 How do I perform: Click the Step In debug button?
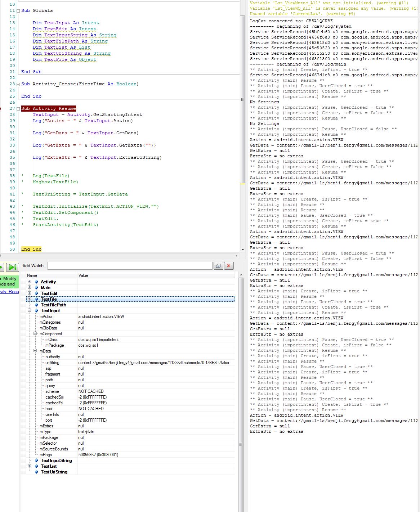point(12,267)
